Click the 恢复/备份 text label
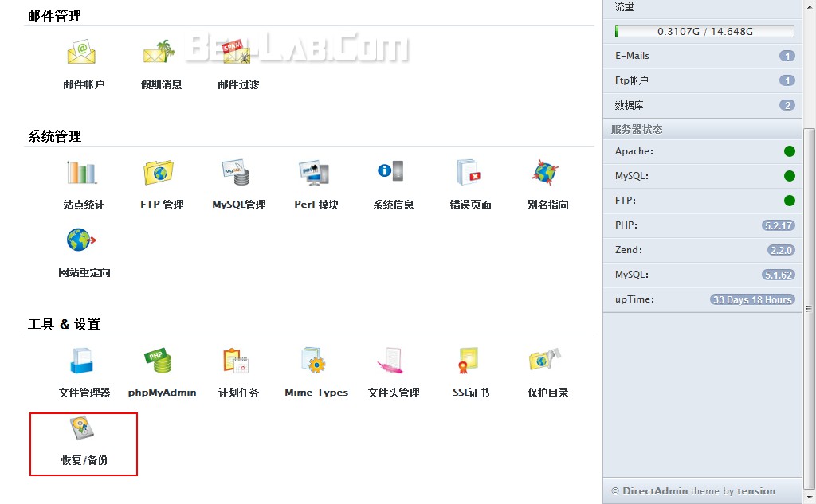 pos(84,459)
